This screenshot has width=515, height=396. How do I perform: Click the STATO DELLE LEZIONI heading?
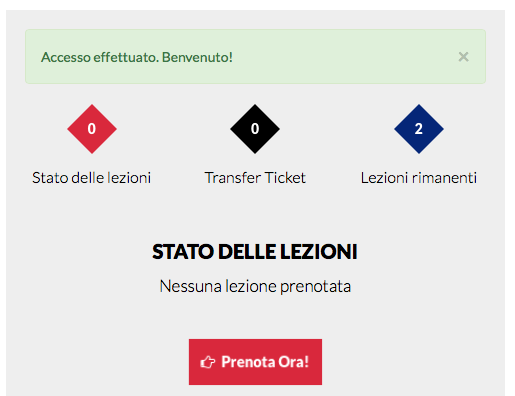[255, 251]
